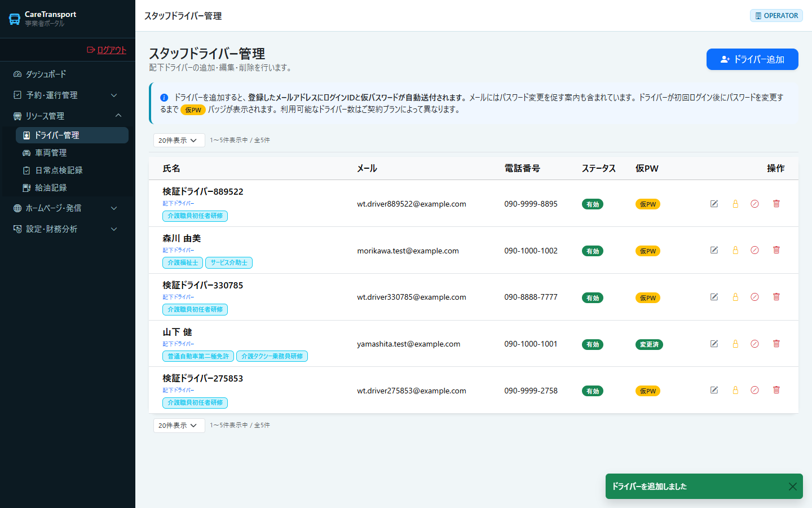Edit driver 山下 健 with pencil icon
This screenshot has height=508, width=812.
[714, 344]
